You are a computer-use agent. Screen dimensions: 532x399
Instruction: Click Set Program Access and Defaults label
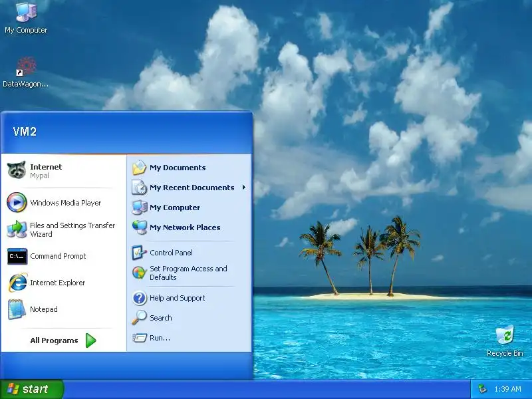pos(188,273)
